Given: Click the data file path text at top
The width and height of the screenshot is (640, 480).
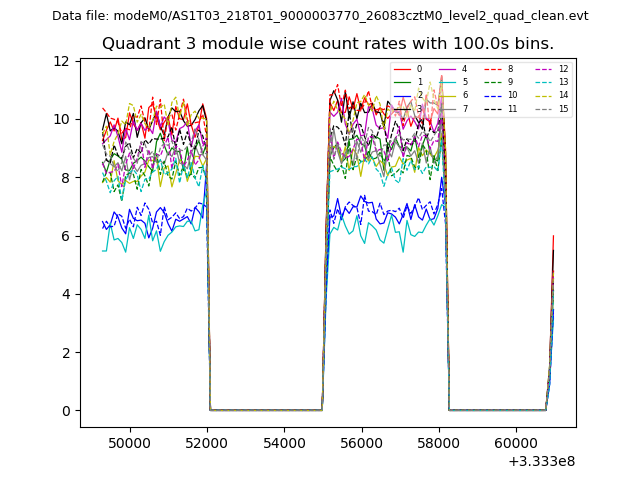Looking at the screenshot, I should pos(320,16).
